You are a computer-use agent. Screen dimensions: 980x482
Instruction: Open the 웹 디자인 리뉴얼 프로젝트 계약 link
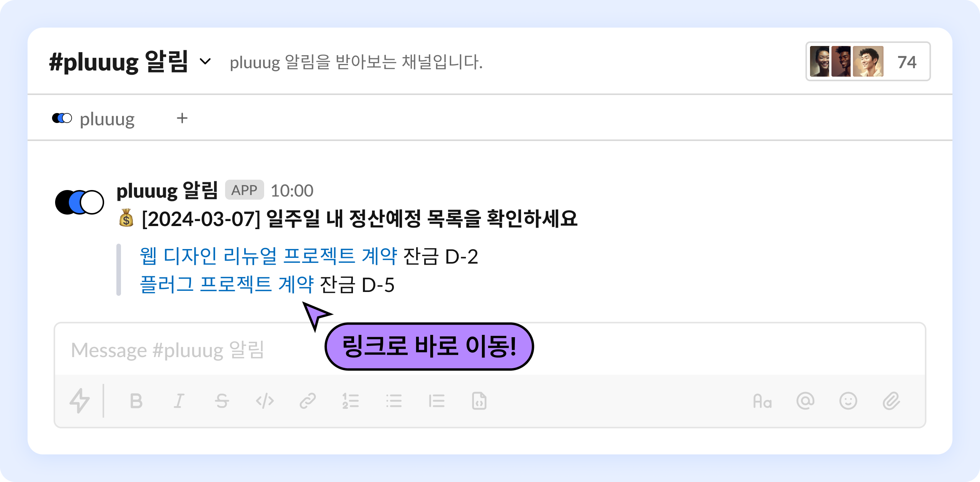(x=268, y=256)
